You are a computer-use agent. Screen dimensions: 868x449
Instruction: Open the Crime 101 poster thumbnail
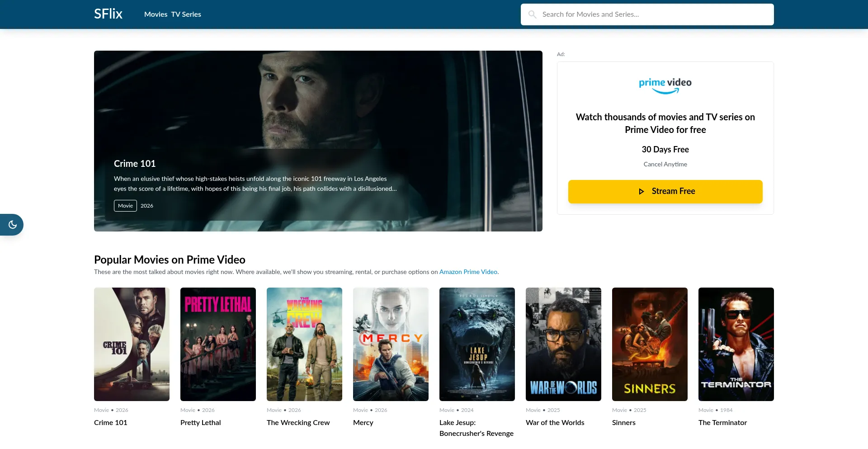coord(132,344)
